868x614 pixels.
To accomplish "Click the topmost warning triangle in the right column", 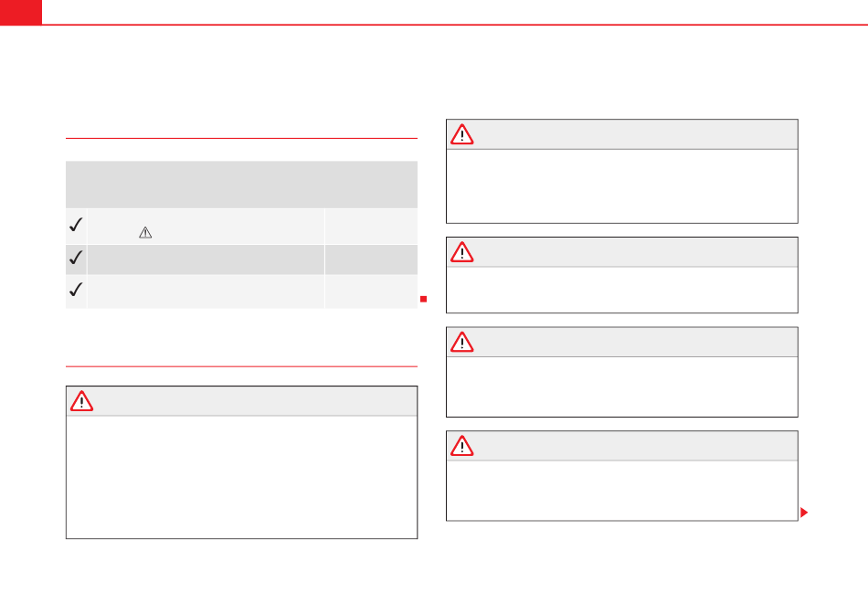I will tap(462, 135).
